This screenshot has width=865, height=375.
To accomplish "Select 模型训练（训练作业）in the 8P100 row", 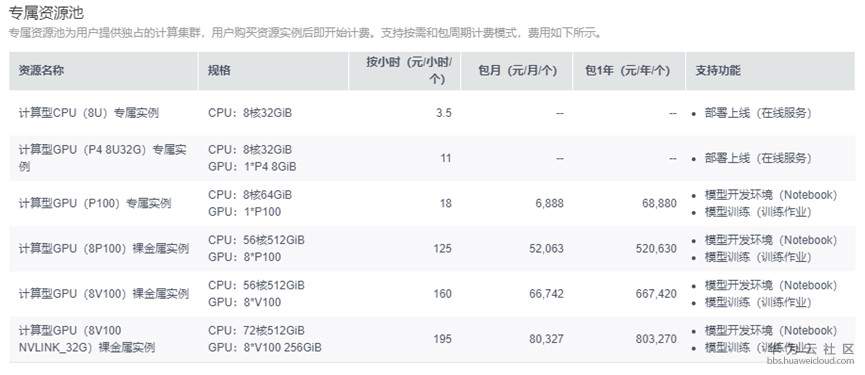I will [758, 257].
